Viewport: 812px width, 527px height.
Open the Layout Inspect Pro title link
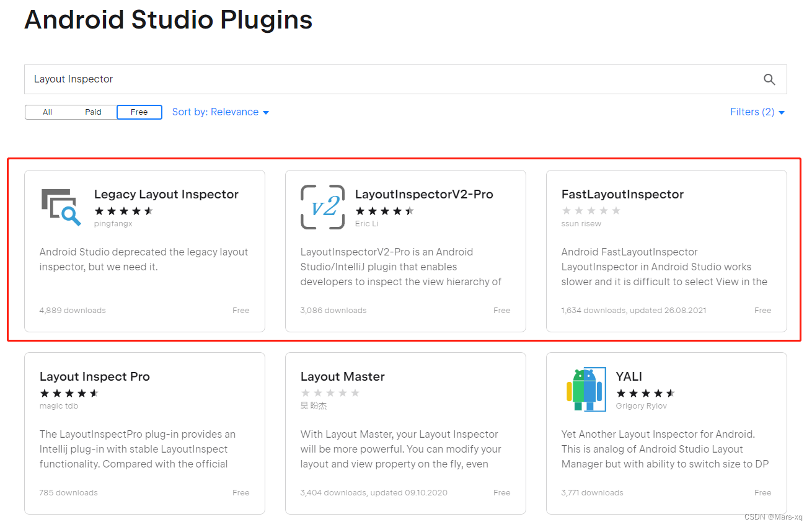(x=95, y=377)
